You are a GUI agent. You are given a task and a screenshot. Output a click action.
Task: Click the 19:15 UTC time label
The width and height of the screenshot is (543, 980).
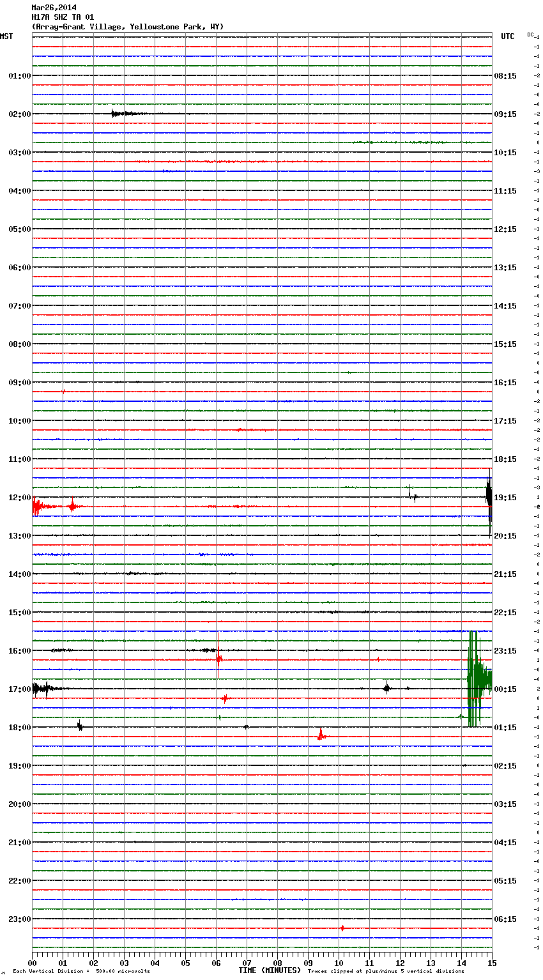(505, 498)
